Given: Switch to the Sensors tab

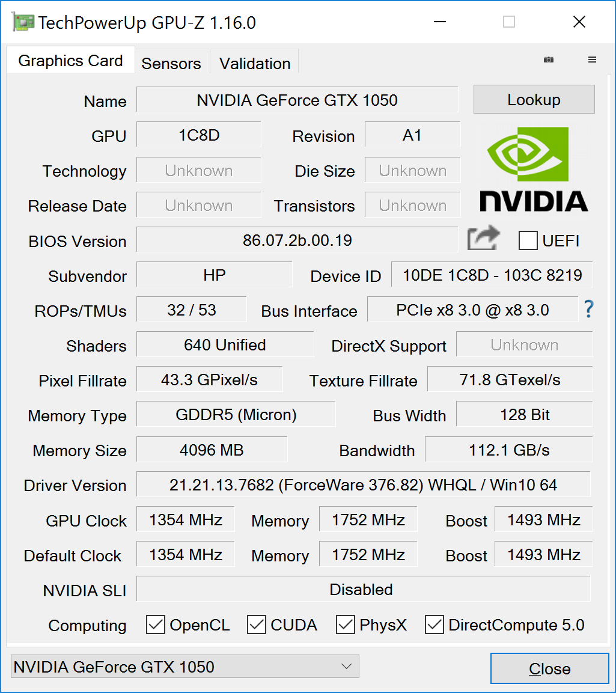Looking at the screenshot, I should [x=171, y=64].
